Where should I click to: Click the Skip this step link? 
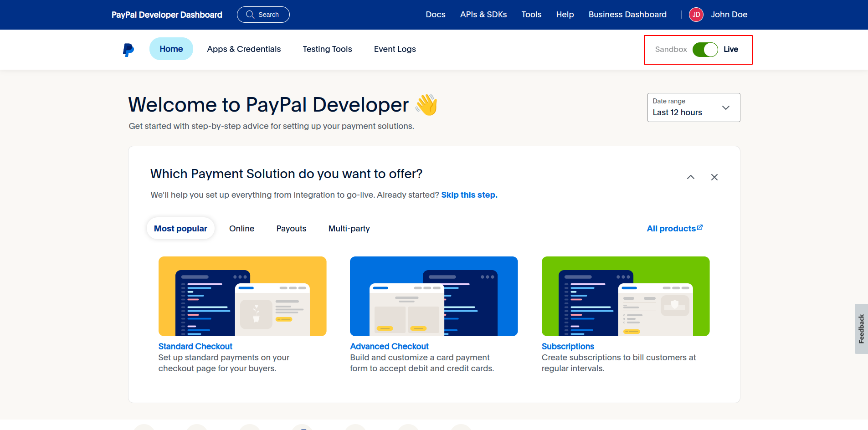click(469, 195)
